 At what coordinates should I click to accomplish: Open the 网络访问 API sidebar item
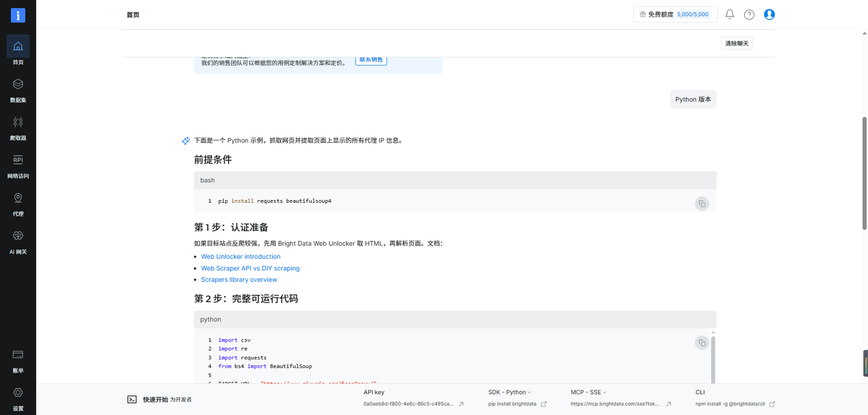pos(18,165)
